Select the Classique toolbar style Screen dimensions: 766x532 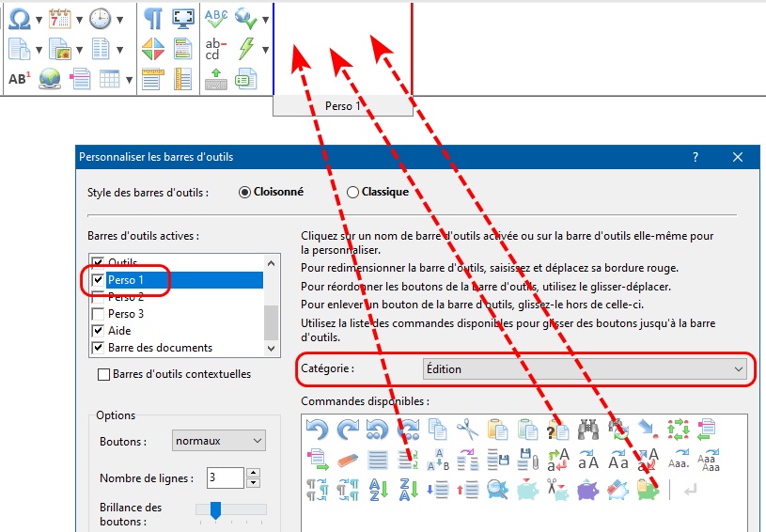coord(353,192)
